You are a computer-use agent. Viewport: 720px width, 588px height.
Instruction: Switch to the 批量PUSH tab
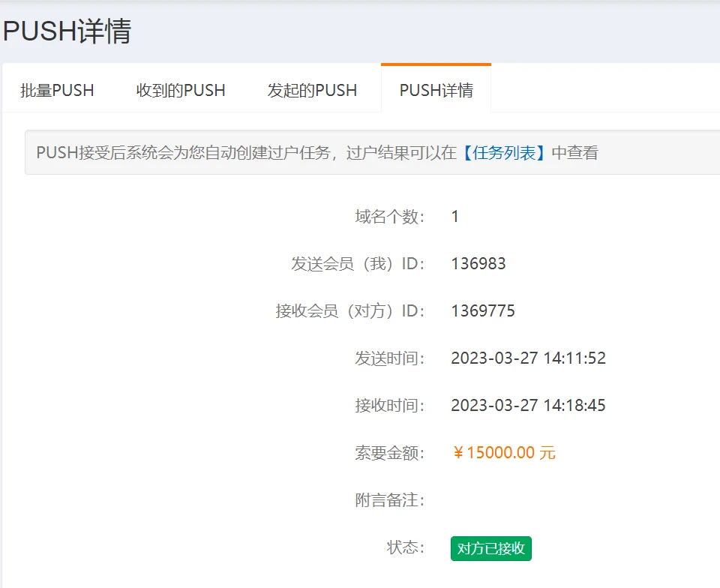point(57,91)
